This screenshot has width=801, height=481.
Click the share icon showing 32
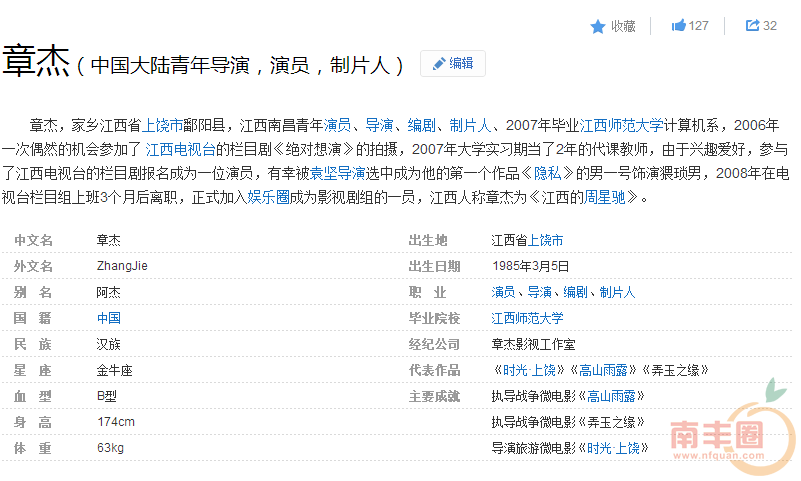pyautogui.click(x=752, y=25)
